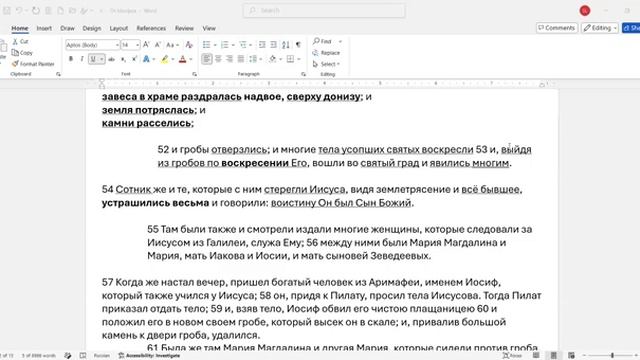Apply yellow text highlight color

click(164, 59)
